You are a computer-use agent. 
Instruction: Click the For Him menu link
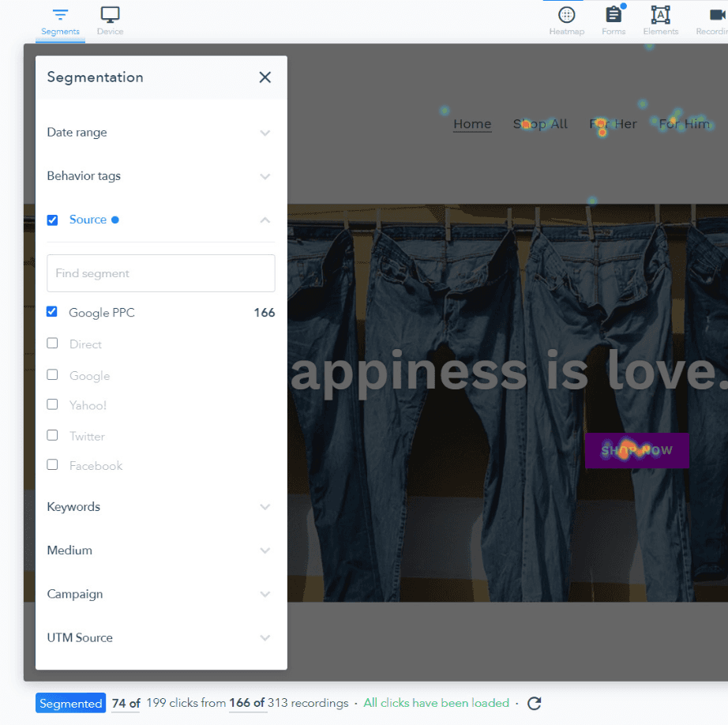click(x=685, y=124)
